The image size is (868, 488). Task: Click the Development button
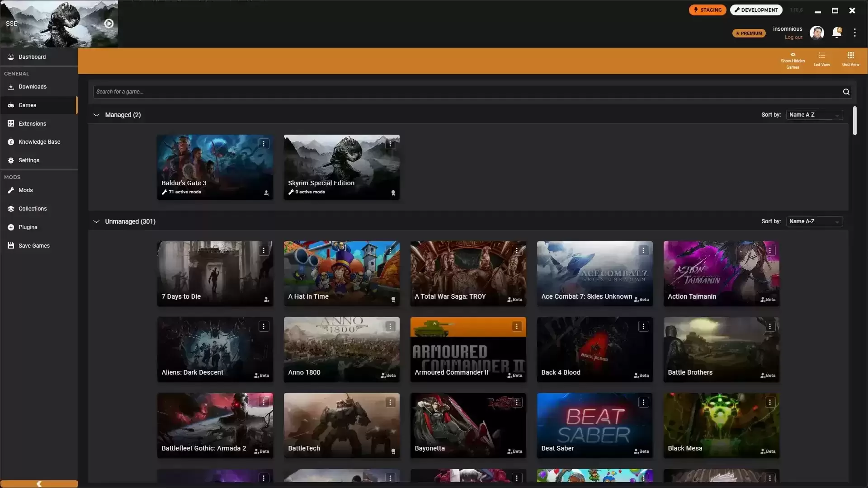click(756, 10)
